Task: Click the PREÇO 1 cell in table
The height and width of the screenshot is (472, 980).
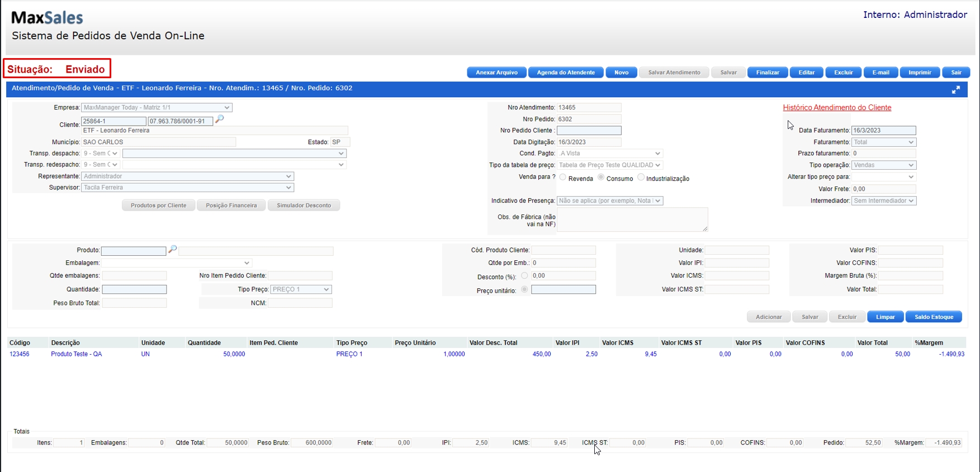Action: [x=349, y=354]
